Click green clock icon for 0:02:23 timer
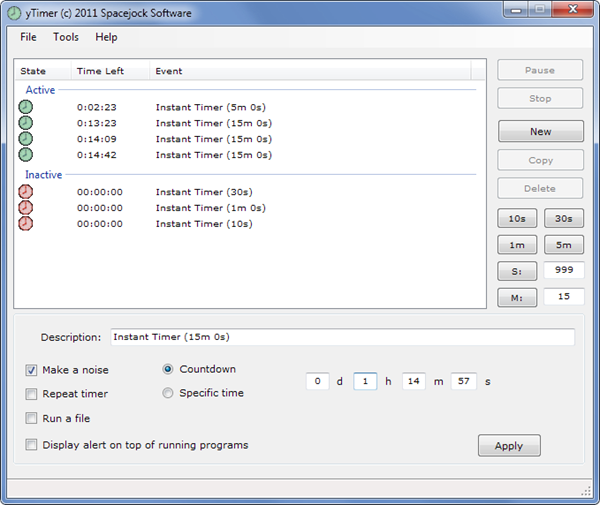Image resolution: width=600 pixels, height=505 pixels. tap(26, 107)
